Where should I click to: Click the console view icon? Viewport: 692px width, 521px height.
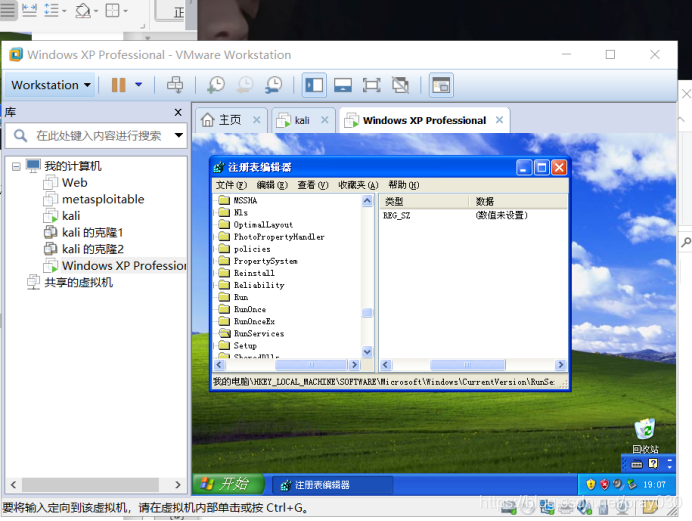[441, 85]
